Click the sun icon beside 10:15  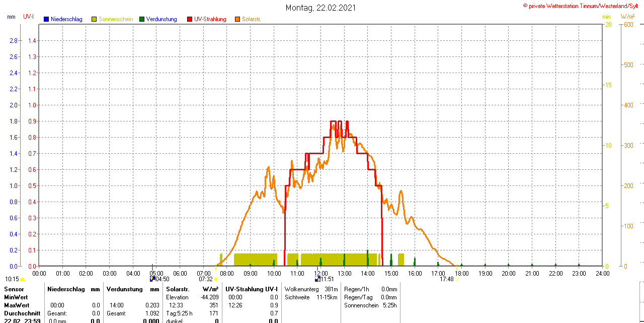coord(23,279)
